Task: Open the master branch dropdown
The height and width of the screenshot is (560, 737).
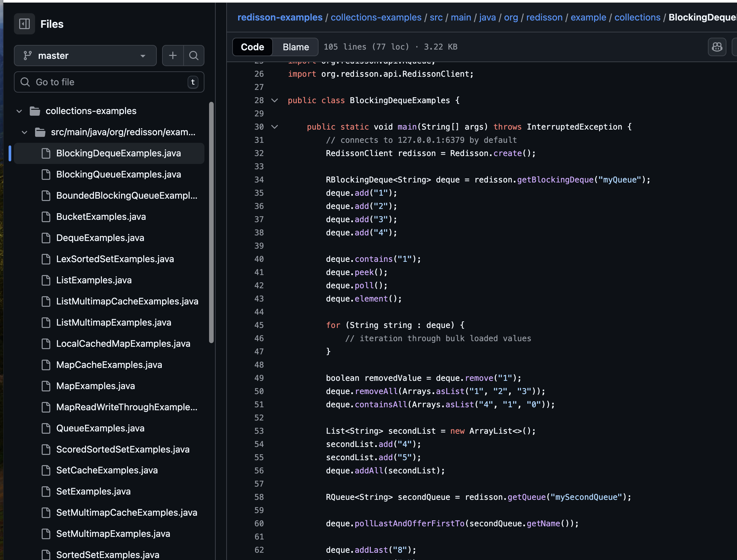Action: pos(85,55)
